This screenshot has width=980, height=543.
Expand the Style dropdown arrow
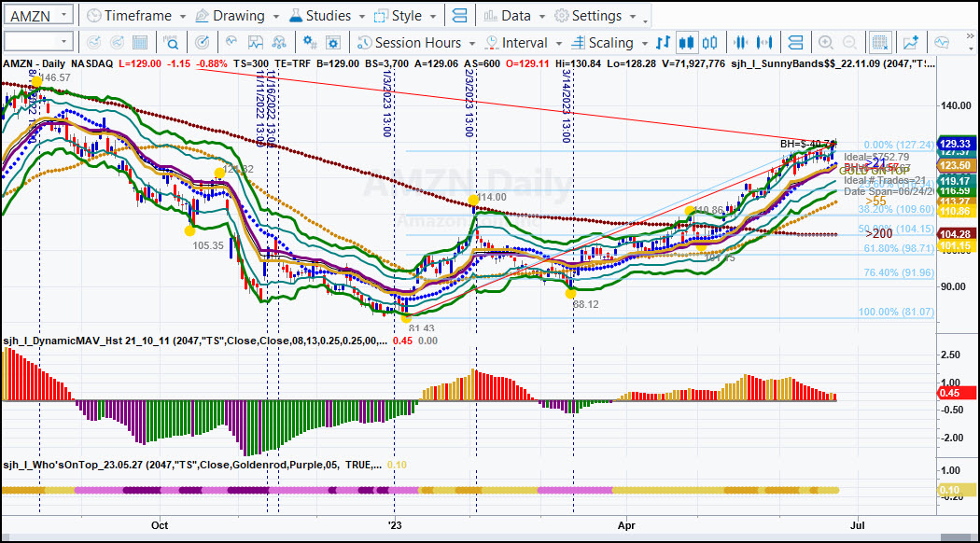(x=433, y=16)
